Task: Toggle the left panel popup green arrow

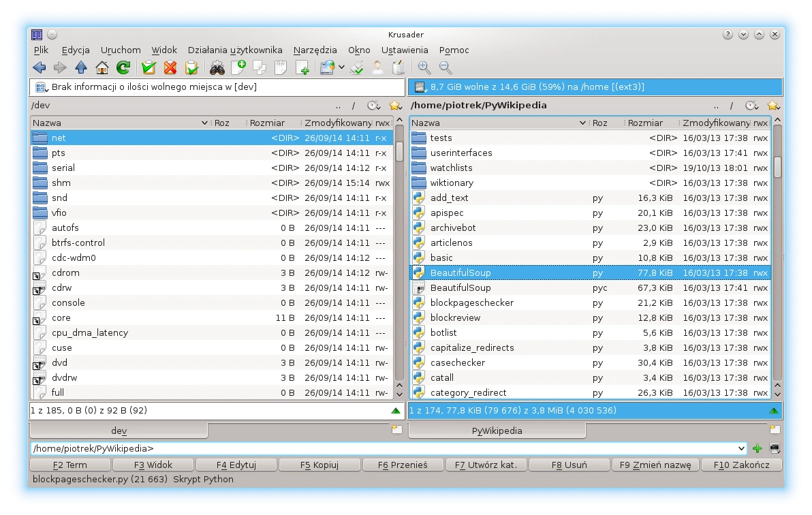Action: point(396,411)
